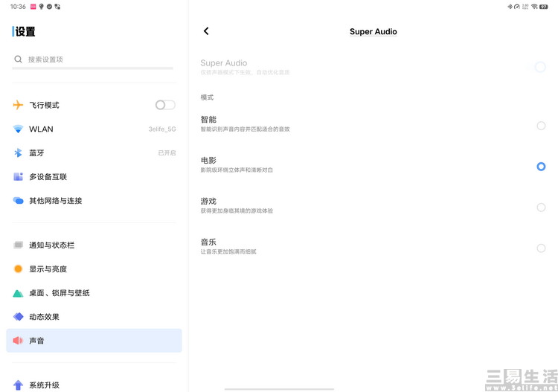Click the 声音 speaker icon
The image size is (558, 392).
coord(18,341)
